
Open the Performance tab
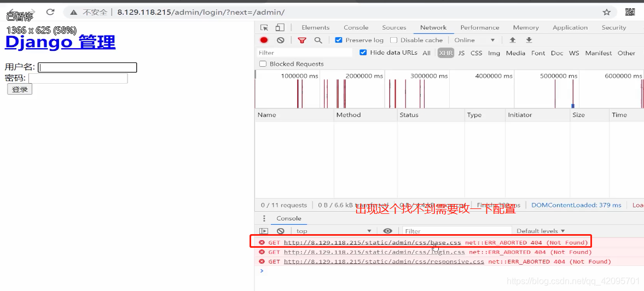pos(480,27)
